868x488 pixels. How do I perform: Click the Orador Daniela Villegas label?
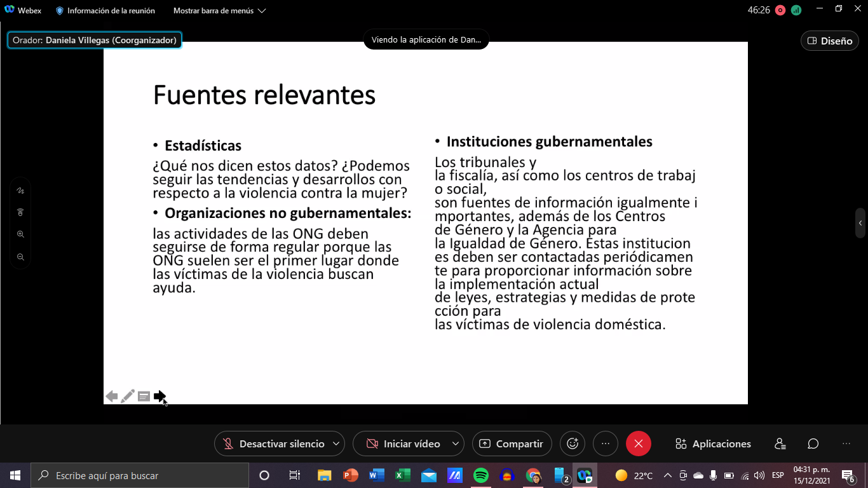(95, 40)
